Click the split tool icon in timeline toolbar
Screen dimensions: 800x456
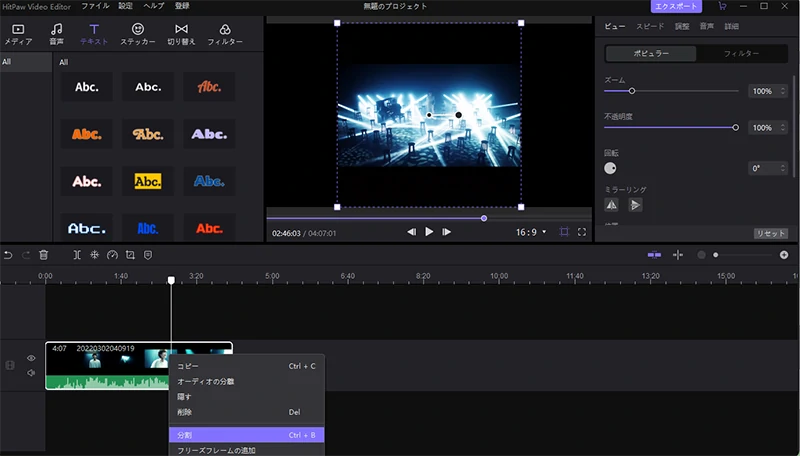click(77, 255)
